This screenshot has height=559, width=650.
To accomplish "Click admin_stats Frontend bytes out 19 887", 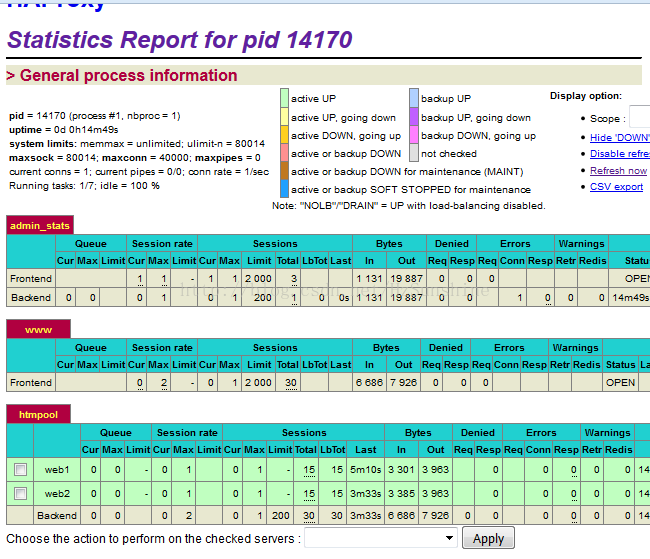I will [x=406, y=278].
